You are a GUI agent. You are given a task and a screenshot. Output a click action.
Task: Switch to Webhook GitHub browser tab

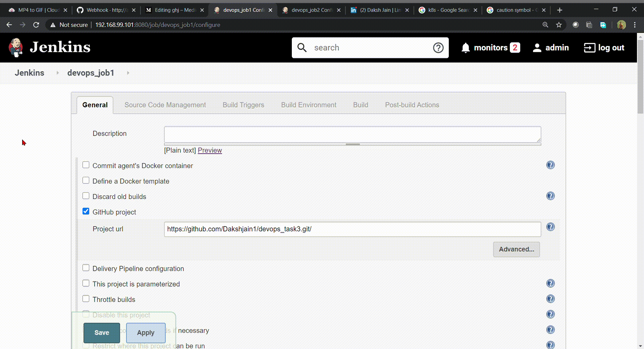pyautogui.click(x=107, y=10)
